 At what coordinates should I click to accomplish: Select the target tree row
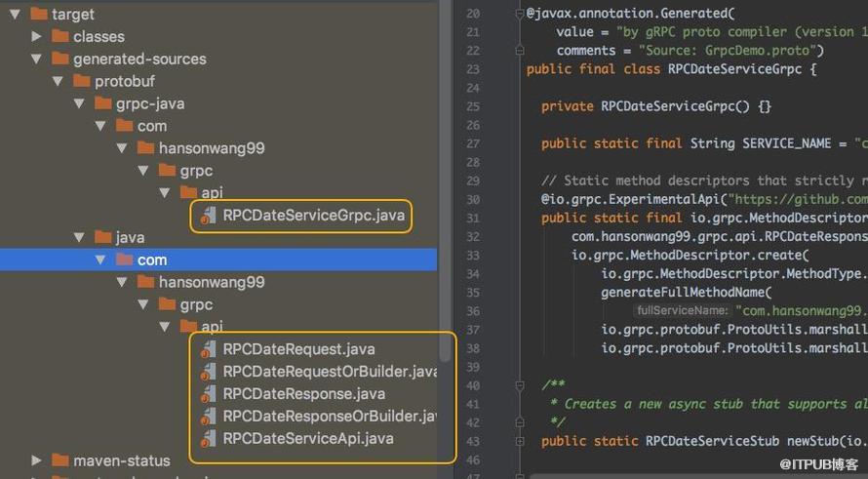point(218,14)
